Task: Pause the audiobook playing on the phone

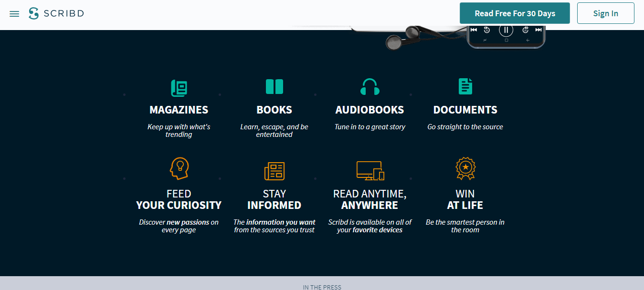Action: click(x=506, y=30)
